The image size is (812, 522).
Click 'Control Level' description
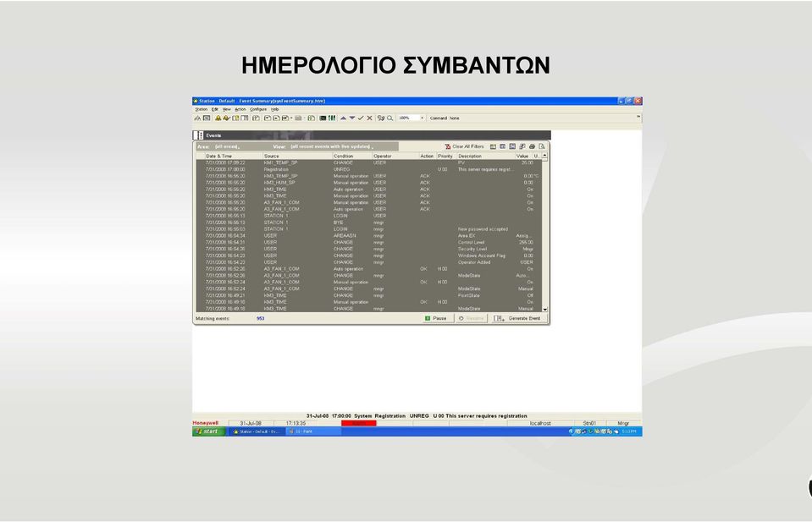[x=472, y=242]
